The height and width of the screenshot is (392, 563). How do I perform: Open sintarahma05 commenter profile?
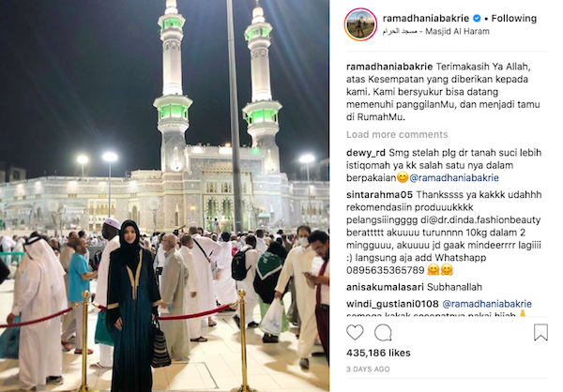point(379,195)
